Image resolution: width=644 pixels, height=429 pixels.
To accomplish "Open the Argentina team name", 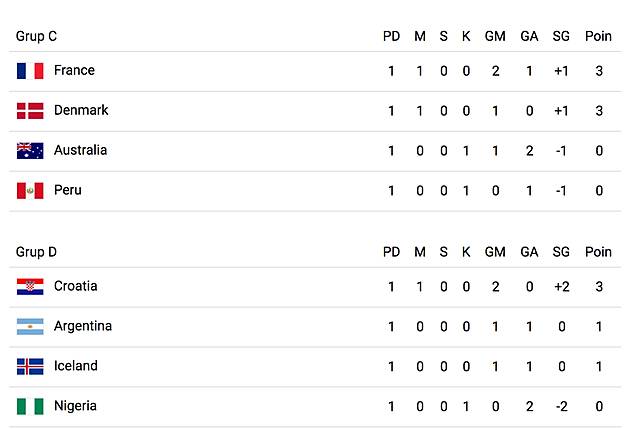I will click(83, 326).
